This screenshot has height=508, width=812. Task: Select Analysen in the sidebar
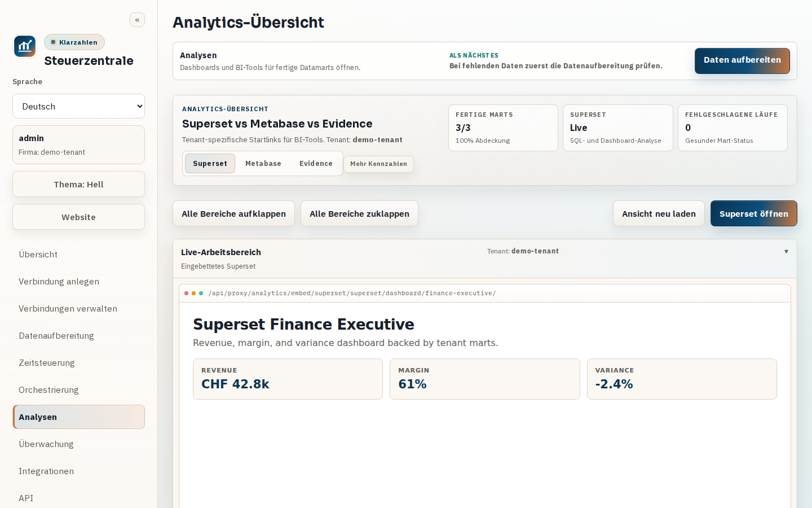pos(78,417)
